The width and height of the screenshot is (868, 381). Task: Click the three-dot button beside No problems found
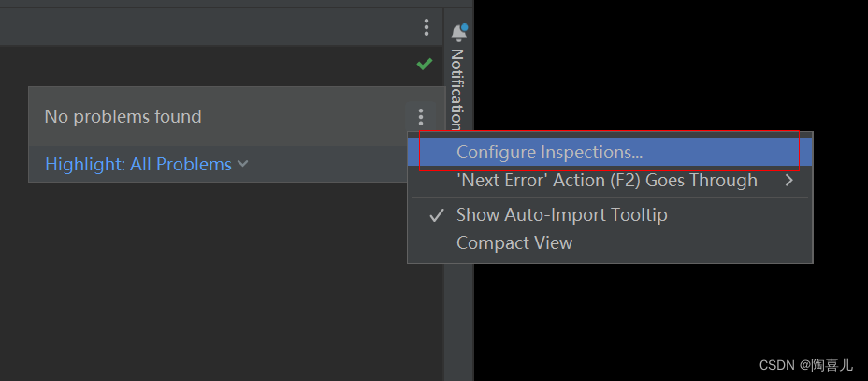[421, 117]
